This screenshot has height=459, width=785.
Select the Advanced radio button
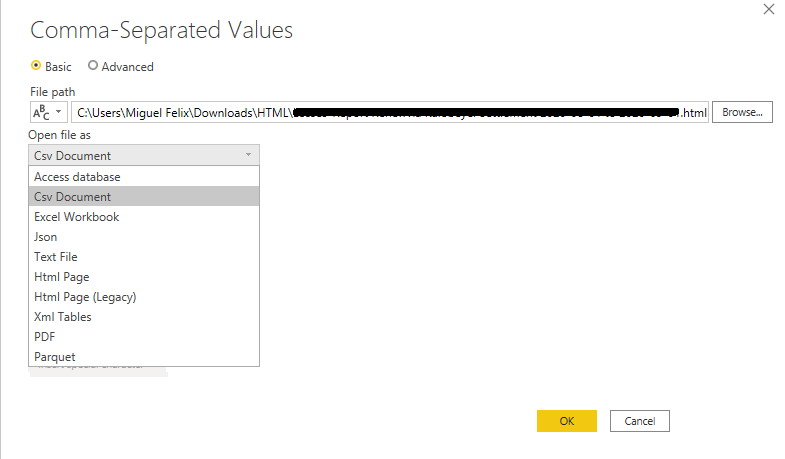pos(93,66)
